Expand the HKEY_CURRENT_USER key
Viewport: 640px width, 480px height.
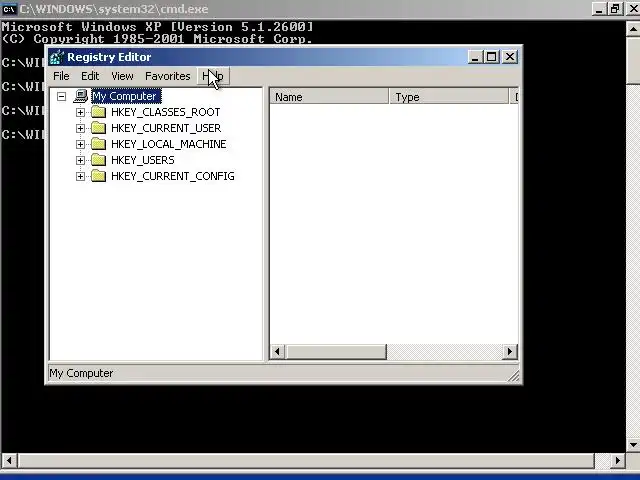80,128
